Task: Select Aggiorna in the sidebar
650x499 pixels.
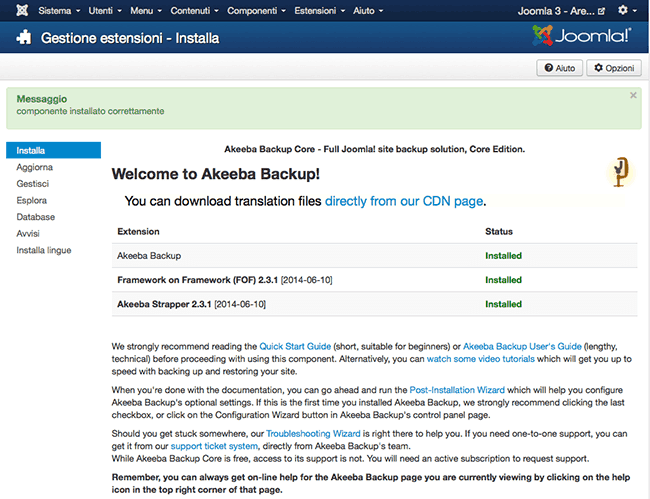Action: [x=35, y=167]
